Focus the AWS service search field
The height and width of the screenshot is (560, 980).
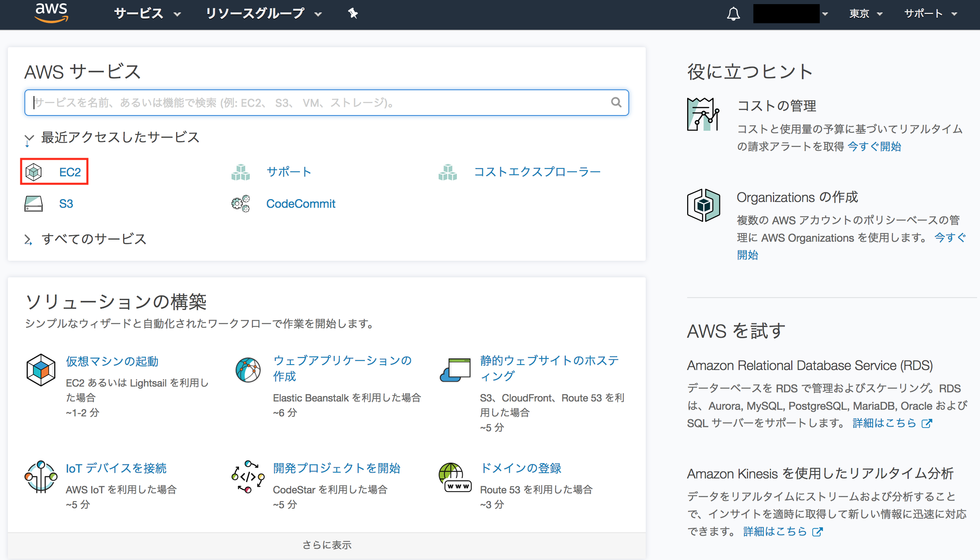point(326,102)
